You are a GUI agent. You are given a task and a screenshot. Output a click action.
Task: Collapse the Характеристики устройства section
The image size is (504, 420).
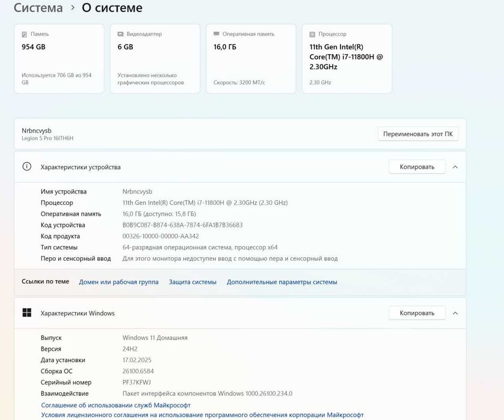click(x=455, y=167)
